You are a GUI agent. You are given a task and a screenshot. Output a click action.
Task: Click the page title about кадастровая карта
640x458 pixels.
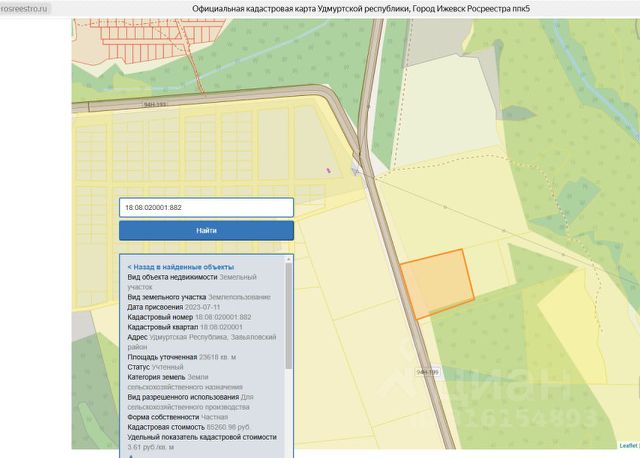[x=361, y=9]
